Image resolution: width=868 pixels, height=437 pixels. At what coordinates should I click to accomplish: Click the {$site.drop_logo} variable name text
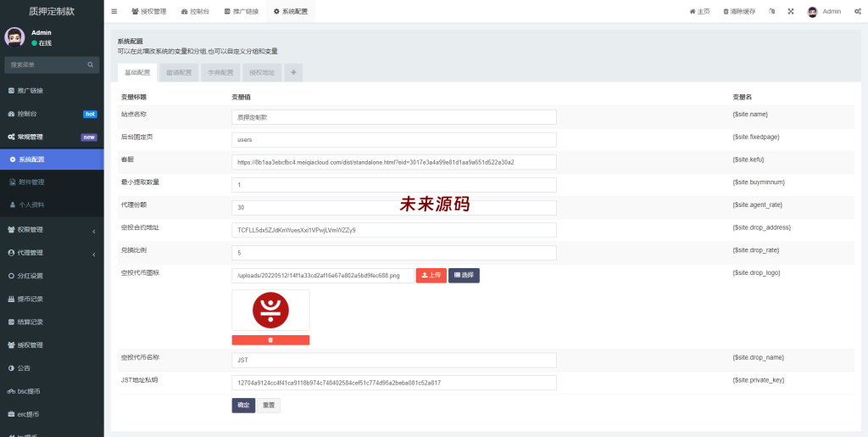(756, 273)
